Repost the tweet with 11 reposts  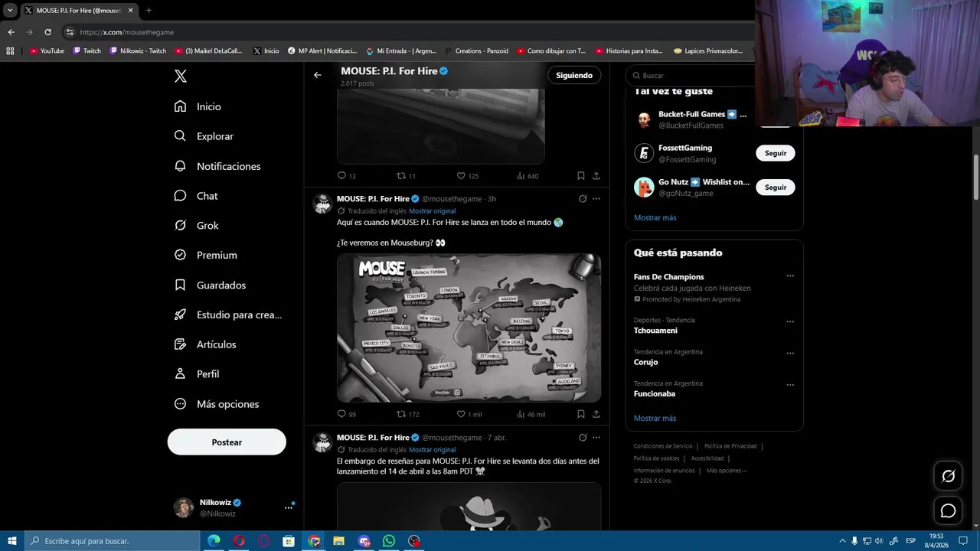pos(401,175)
